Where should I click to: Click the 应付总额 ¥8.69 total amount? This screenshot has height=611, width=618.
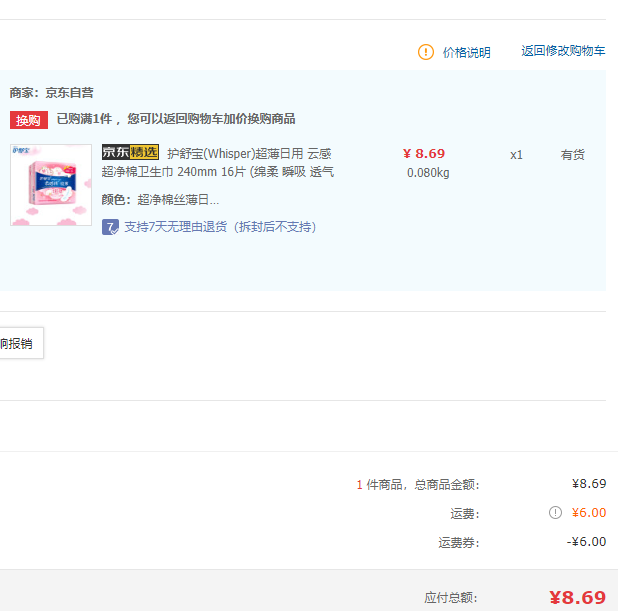pos(577,598)
